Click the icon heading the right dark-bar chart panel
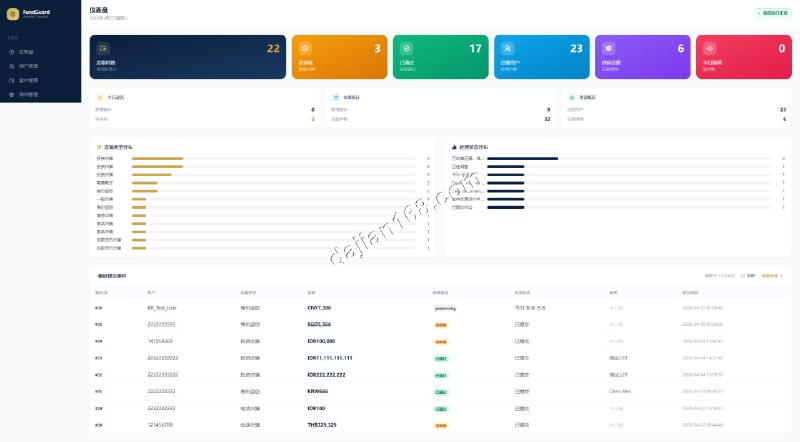This screenshot has height=442, width=800. click(452, 147)
